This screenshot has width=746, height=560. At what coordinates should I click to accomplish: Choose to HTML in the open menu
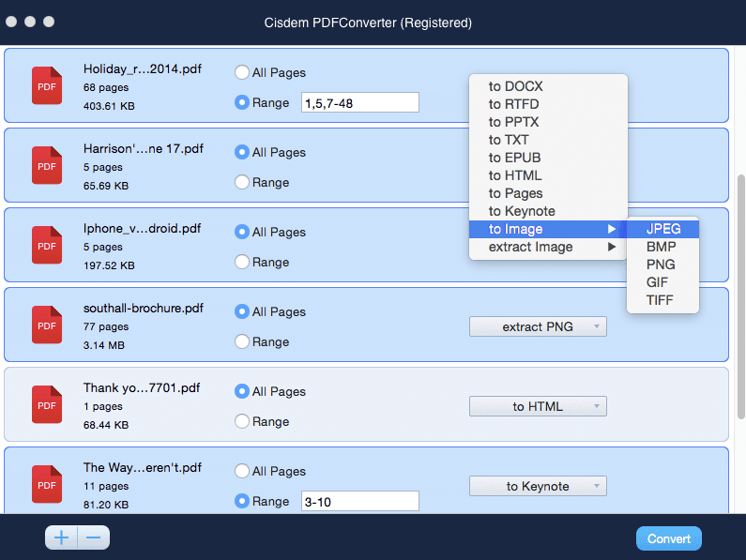(548, 175)
